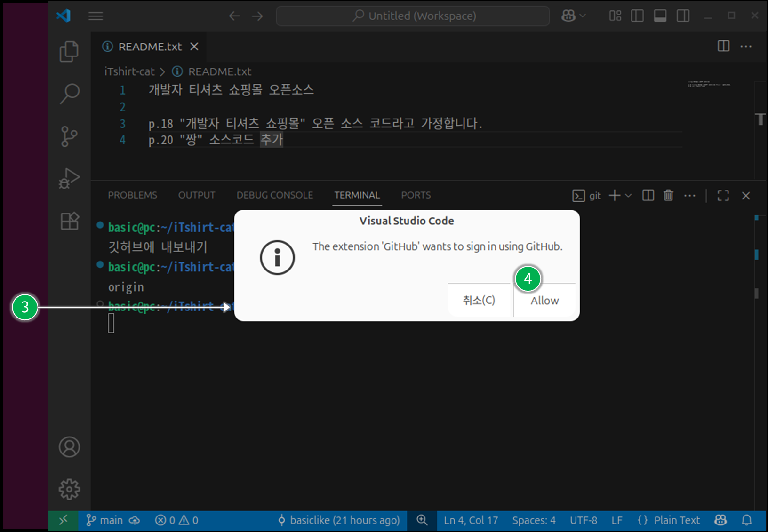Open editor more actions ellipsis
Viewport: 768px width, 532px height.
[746, 46]
